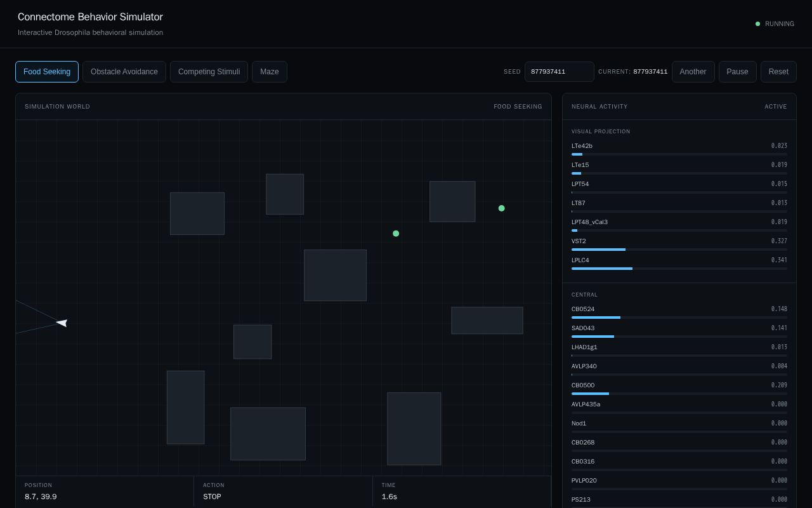Click the rightmost green food dot
Viewport: 812px width, 508px height.
(502, 208)
